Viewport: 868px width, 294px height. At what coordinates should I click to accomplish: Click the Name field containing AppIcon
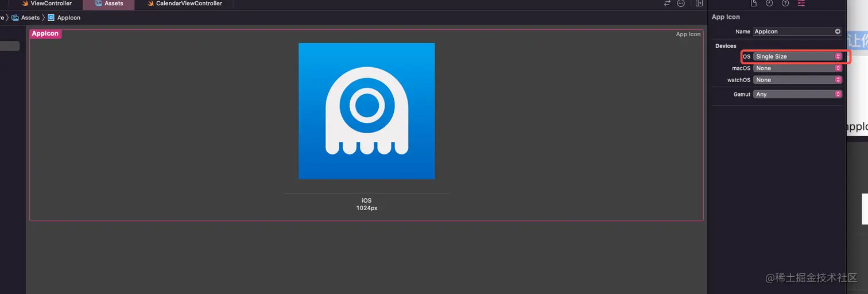point(797,32)
